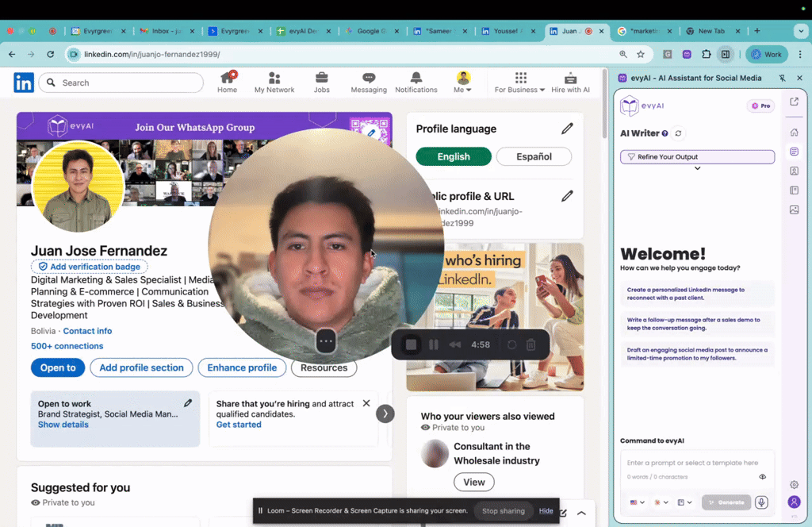Screen dimensions: 812x527
Task: Expand Refine Your Output chevron
Action: (x=698, y=168)
